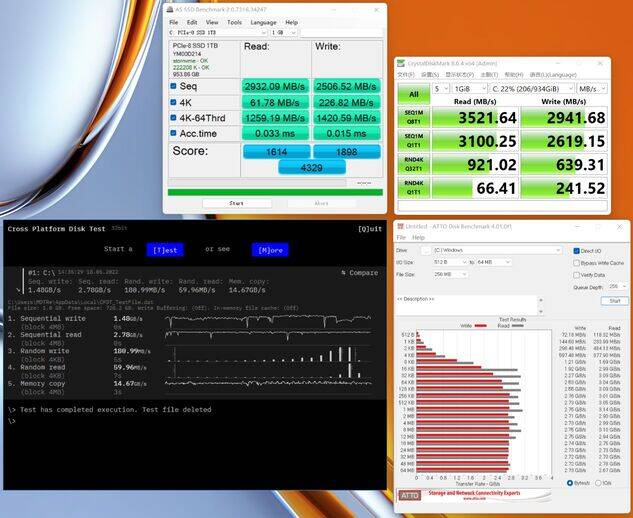Image resolution: width=633 pixels, height=518 pixels.
Task: Expand I/O Size start dropdown 512 B
Action: pyautogui.click(x=450, y=262)
